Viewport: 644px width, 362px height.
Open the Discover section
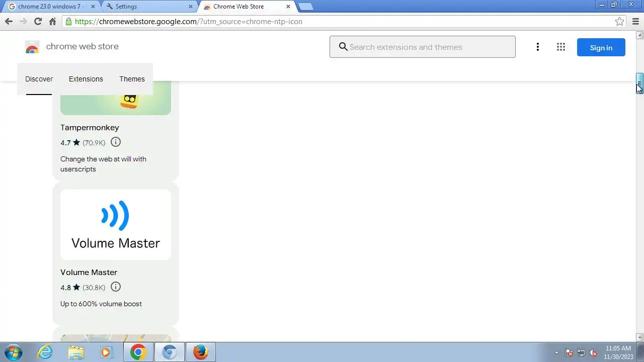(x=39, y=79)
